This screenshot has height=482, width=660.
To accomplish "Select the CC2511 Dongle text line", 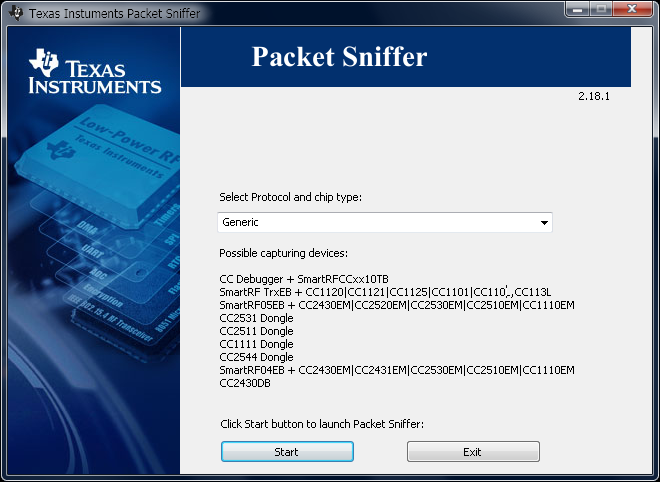I will click(x=256, y=331).
